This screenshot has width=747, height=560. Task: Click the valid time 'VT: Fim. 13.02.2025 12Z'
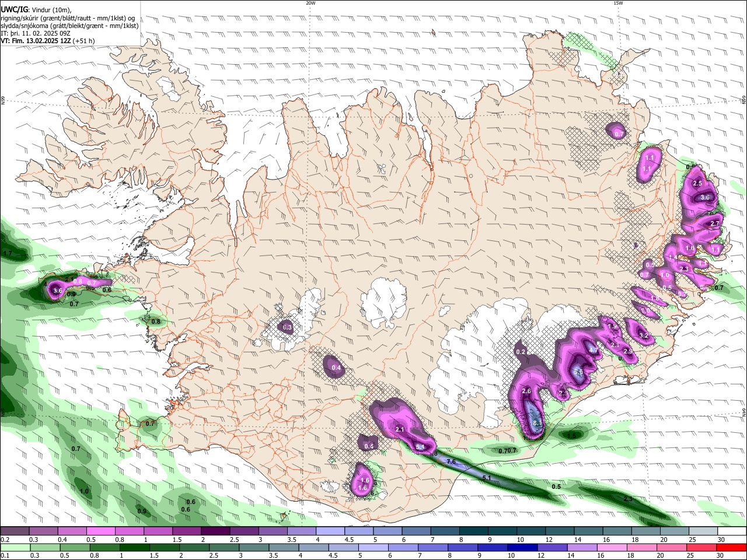[36, 41]
